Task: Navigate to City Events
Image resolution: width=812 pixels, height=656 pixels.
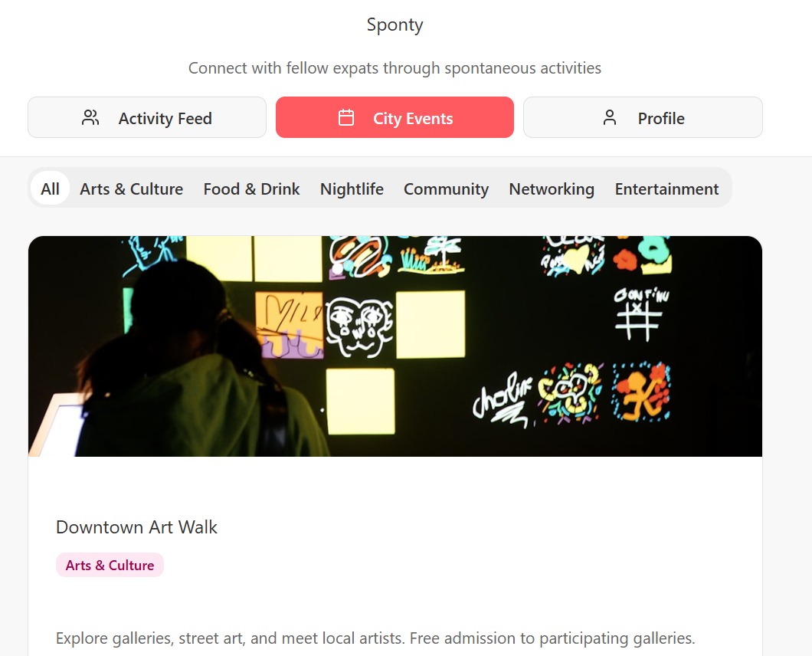Action: coord(395,117)
